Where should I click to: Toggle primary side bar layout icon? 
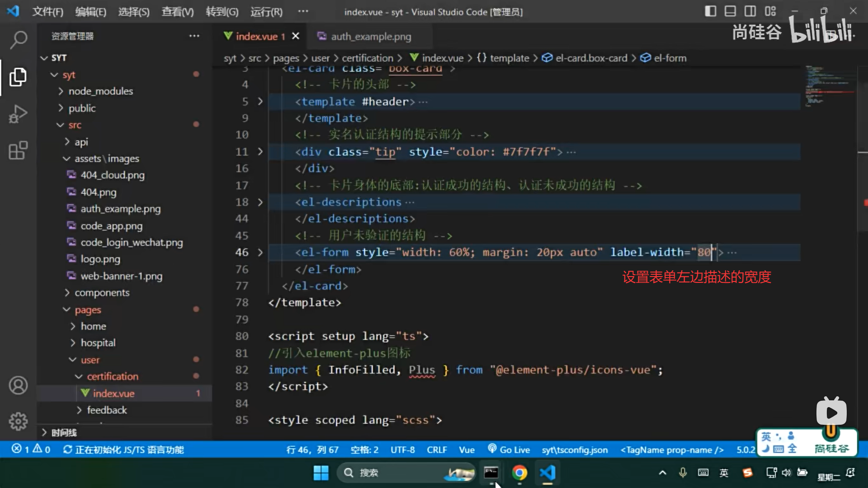(x=710, y=11)
